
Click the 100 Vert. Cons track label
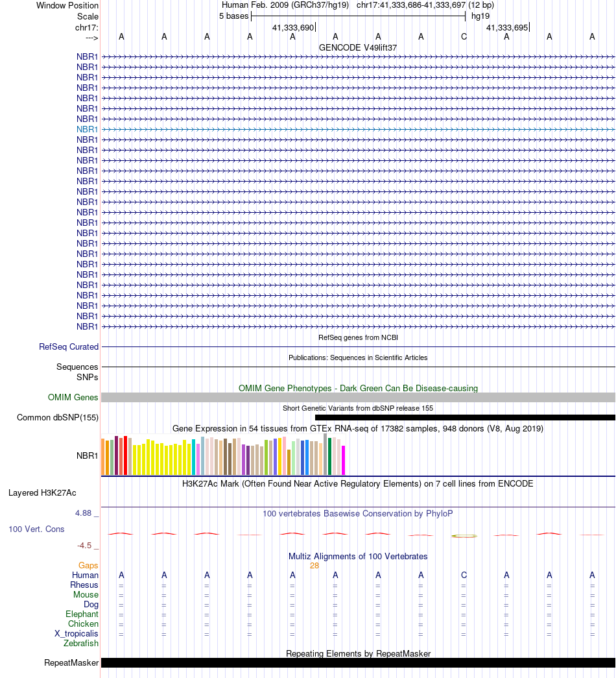[x=36, y=529]
